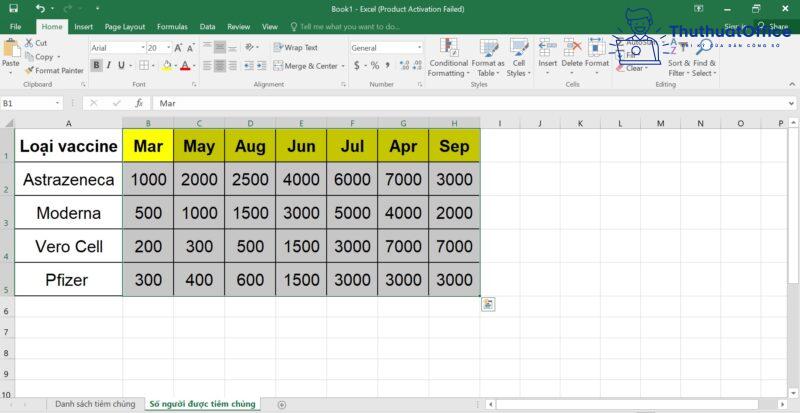Click the Find & Select magnifier icon

[705, 48]
